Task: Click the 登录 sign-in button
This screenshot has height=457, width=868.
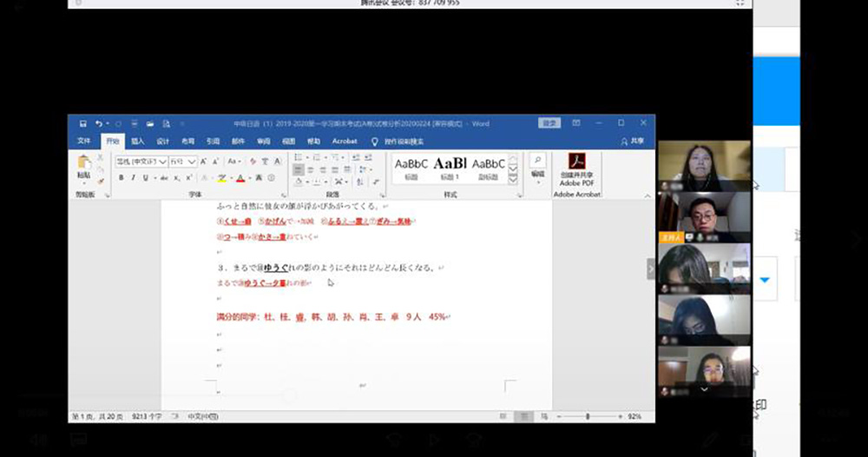Action: (549, 123)
